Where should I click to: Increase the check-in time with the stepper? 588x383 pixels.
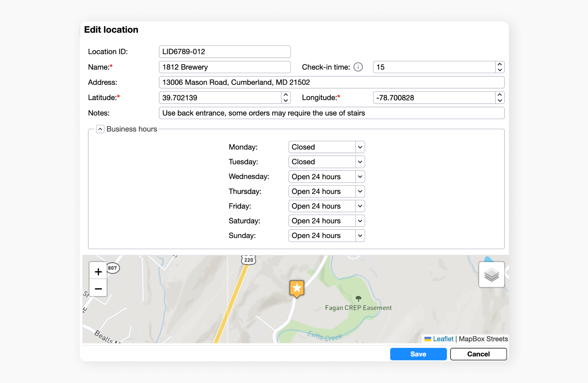coord(500,64)
